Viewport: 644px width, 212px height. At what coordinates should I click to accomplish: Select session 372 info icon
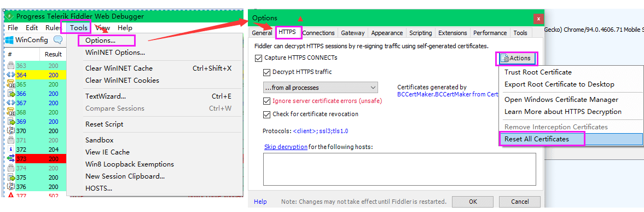11,150
